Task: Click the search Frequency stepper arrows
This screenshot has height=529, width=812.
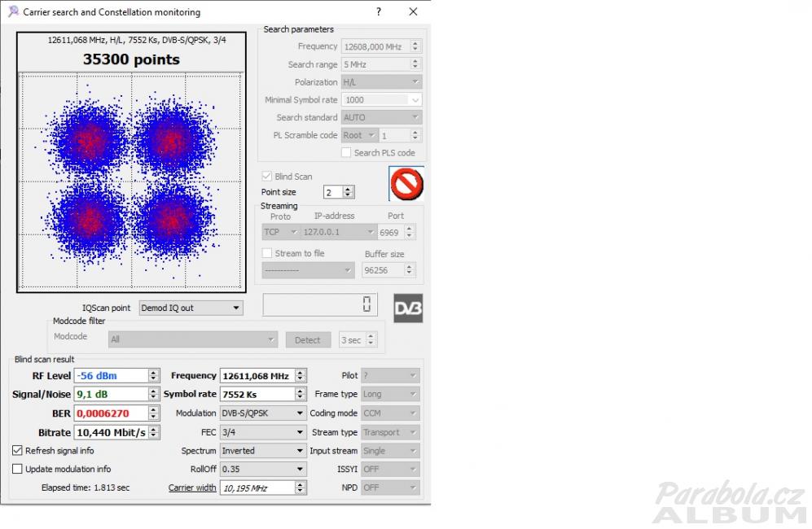Action: pyautogui.click(x=415, y=46)
